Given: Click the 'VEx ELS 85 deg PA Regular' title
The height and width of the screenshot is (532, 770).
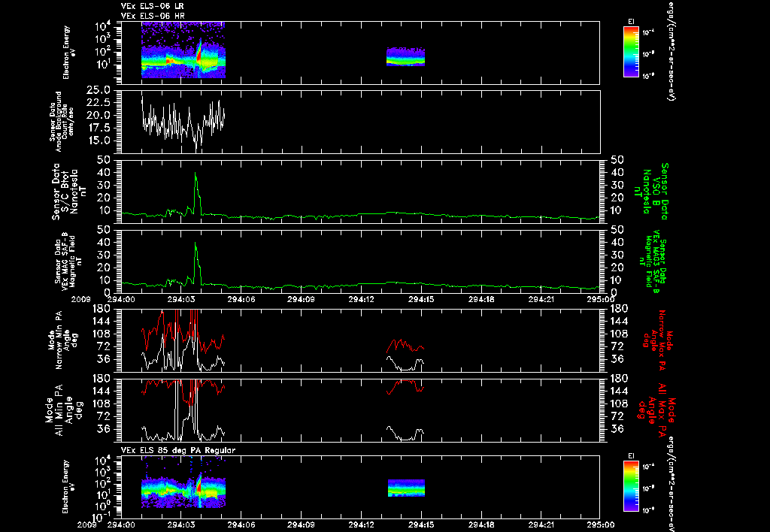Looking at the screenshot, I should pyautogui.click(x=178, y=450).
